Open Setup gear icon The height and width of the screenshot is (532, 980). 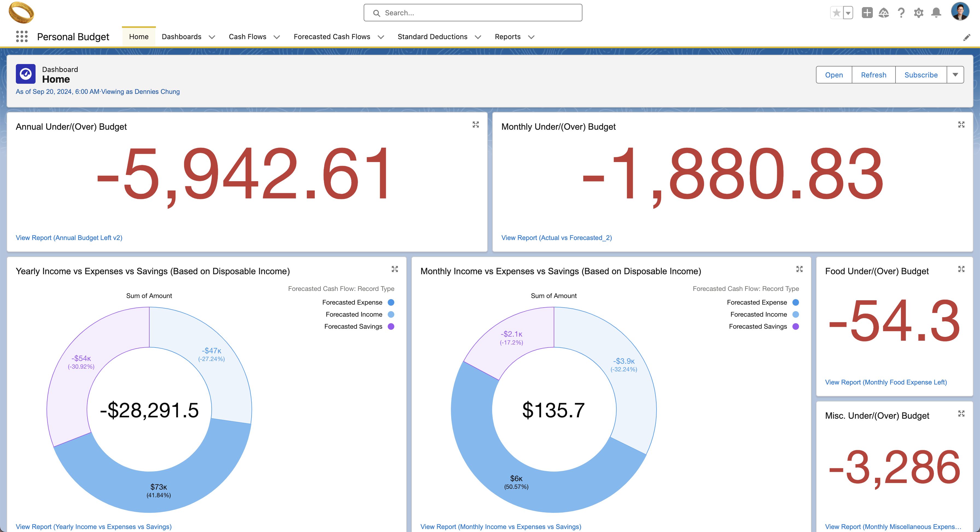918,13
